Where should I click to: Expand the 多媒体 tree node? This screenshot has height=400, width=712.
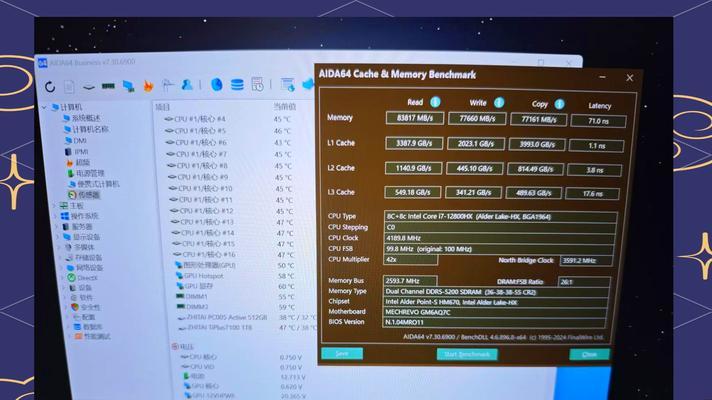[x=59, y=247]
